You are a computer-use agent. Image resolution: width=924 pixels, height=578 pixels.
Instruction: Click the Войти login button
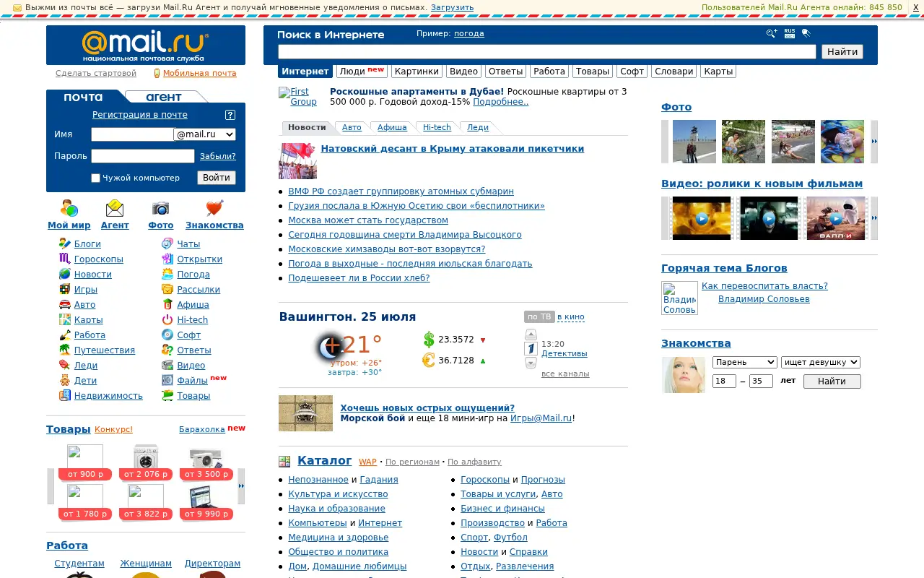tap(217, 178)
